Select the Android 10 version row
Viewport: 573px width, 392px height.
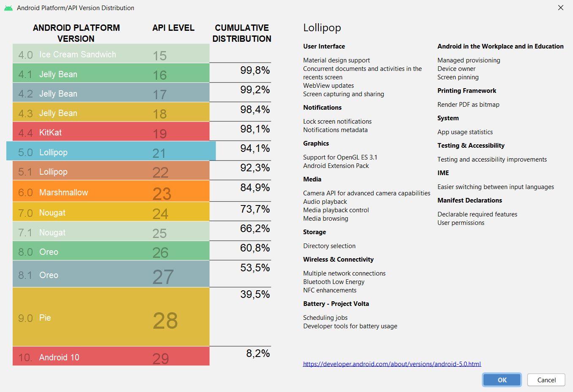(x=84, y=357)
